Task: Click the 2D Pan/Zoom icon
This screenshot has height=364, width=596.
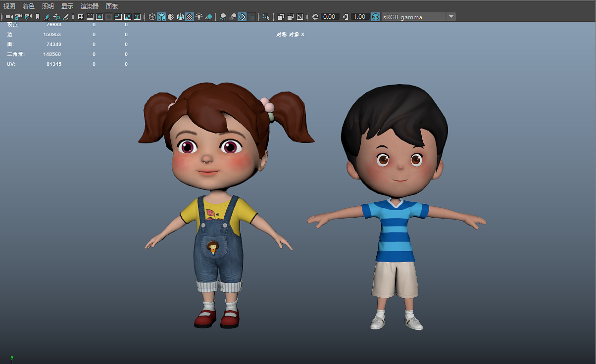Action: pos(56,17)
